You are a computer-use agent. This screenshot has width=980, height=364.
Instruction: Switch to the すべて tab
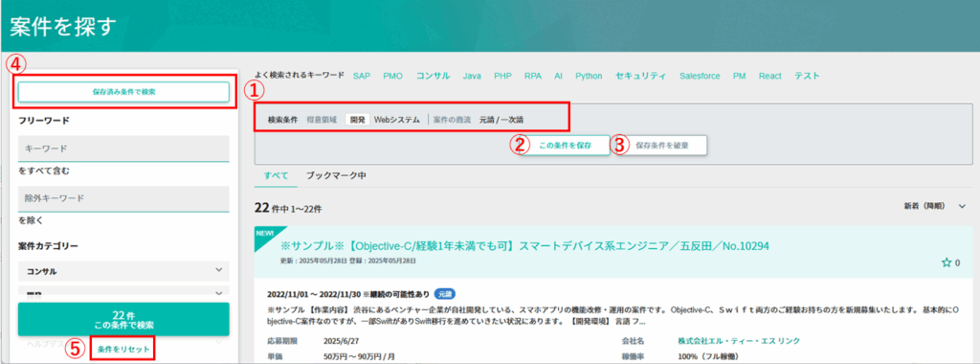tap(276, 175)
